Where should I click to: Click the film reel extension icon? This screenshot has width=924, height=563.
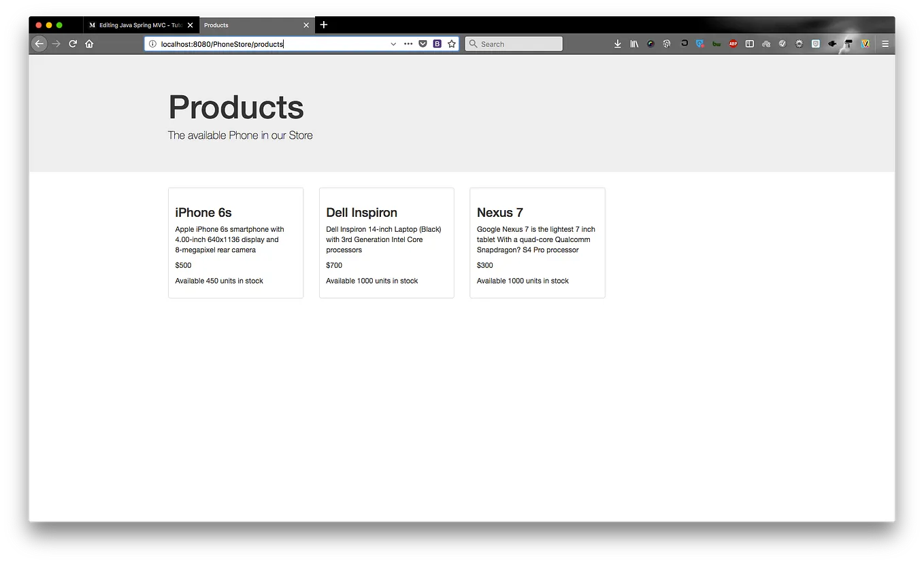[667, 44]
